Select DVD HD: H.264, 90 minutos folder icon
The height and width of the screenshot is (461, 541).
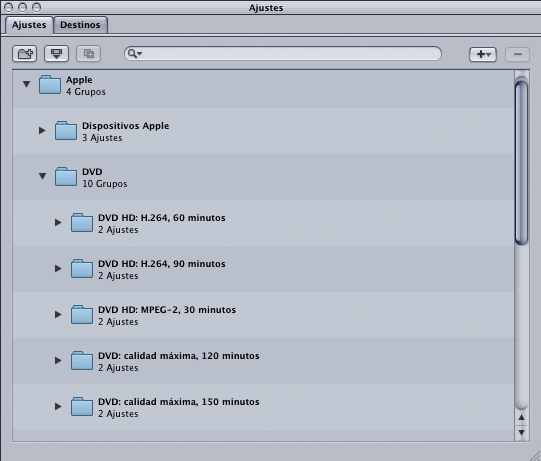click(x=82, y=268)
